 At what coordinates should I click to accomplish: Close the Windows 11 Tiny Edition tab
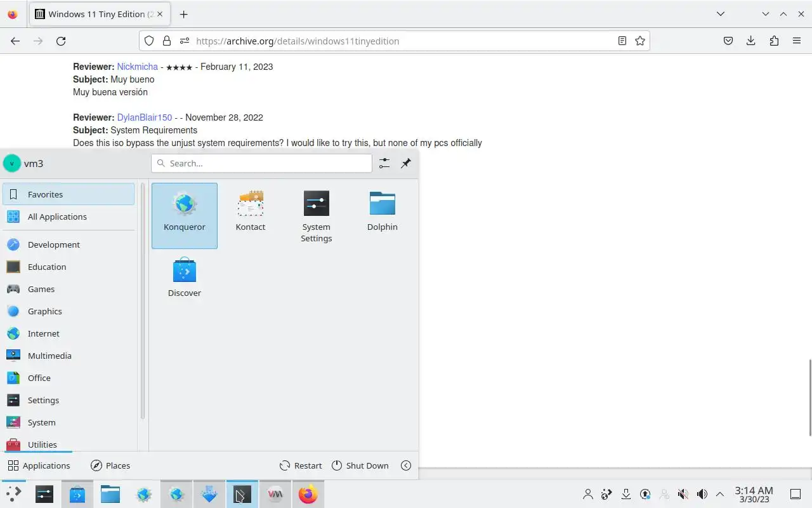pyautogui.click(x=159, y=14)
